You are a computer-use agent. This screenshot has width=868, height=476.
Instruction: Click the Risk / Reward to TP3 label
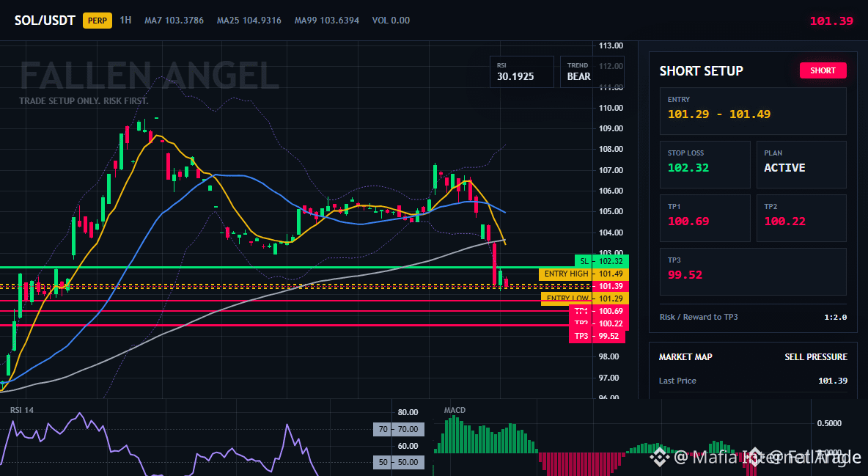(x=699, y=317)
